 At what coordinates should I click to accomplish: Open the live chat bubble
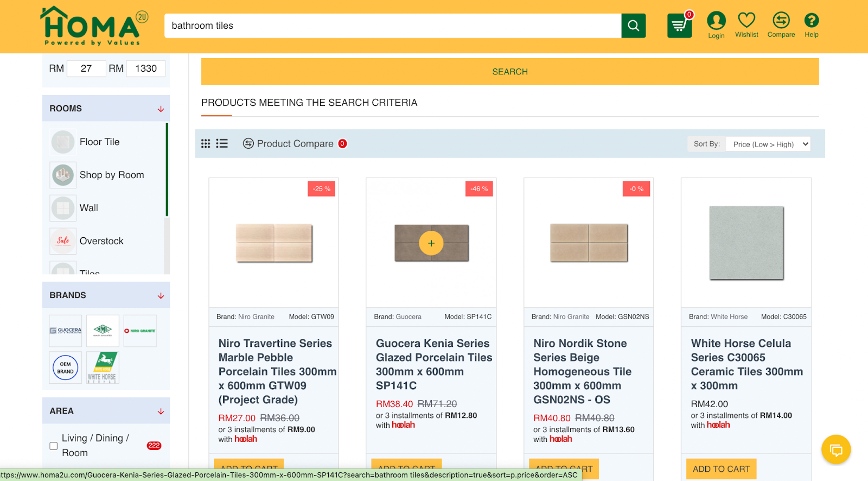836,450
